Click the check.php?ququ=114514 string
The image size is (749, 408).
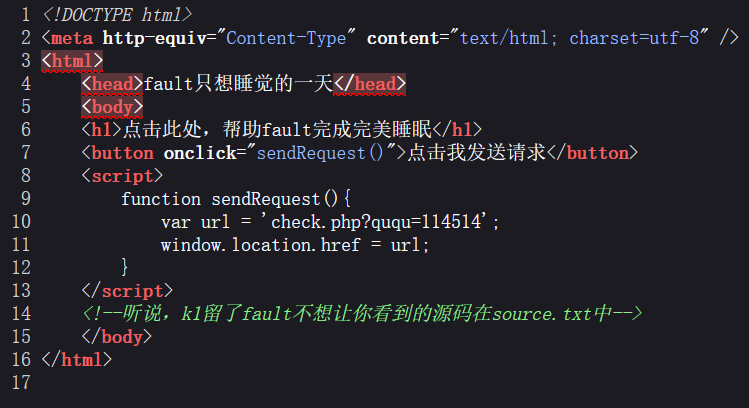[x=374, y=222]
